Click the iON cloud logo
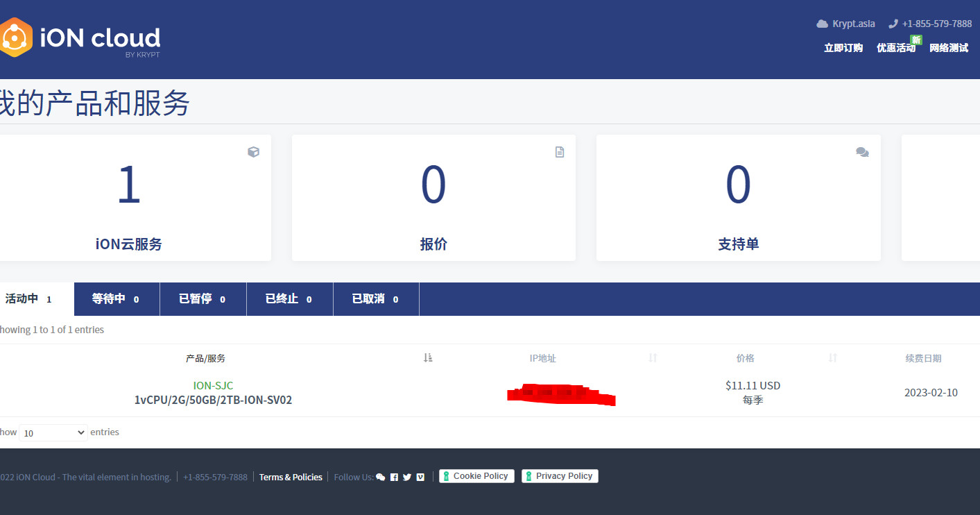The image size is (980, 515). pos(80,38)
